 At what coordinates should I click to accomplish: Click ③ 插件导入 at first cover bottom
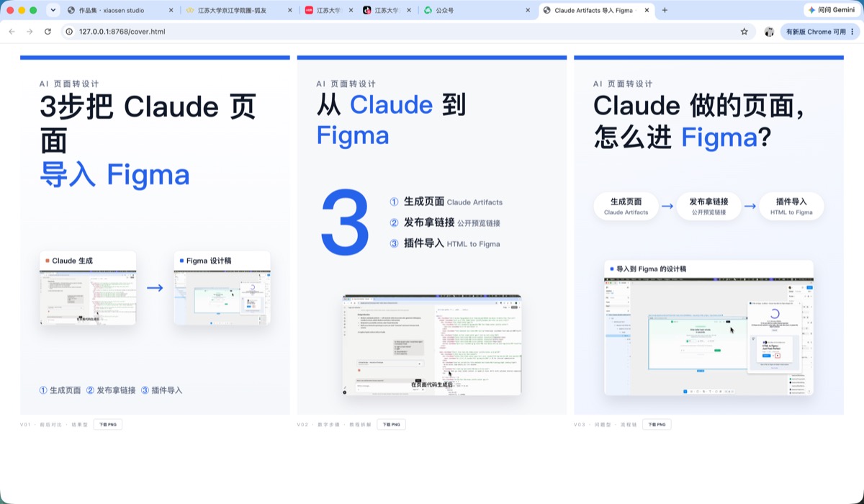(161, 390)
